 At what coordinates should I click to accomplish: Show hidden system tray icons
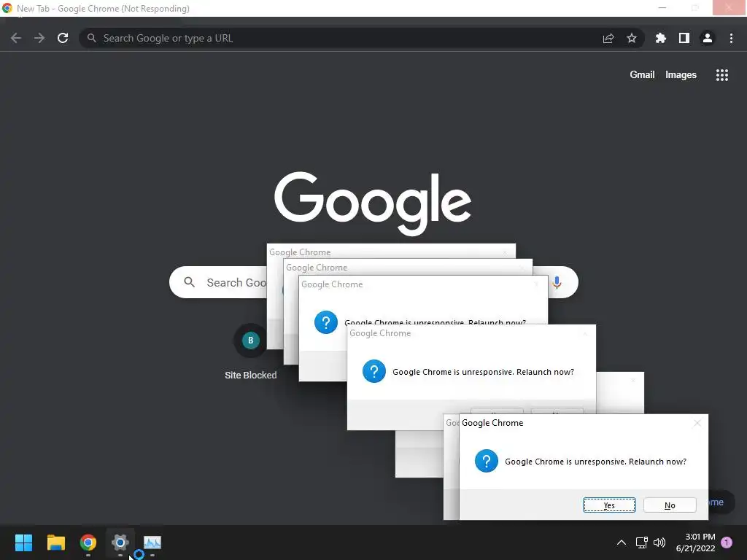(622, 542)
